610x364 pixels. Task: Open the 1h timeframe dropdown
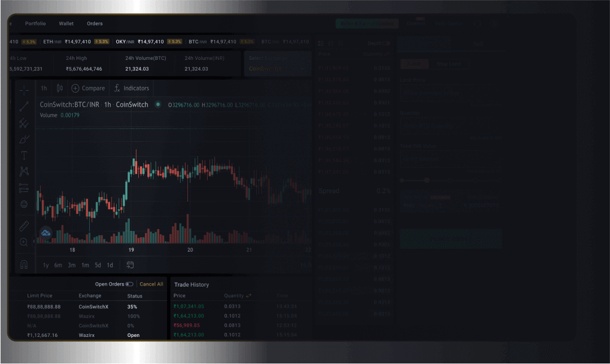click(43, 88)
